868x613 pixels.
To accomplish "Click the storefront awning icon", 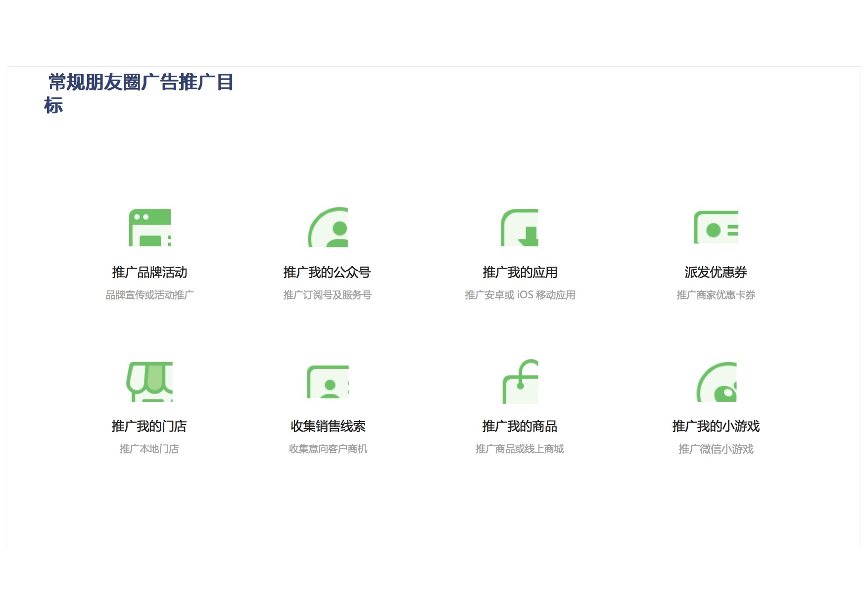I will [x=149, y=381].
